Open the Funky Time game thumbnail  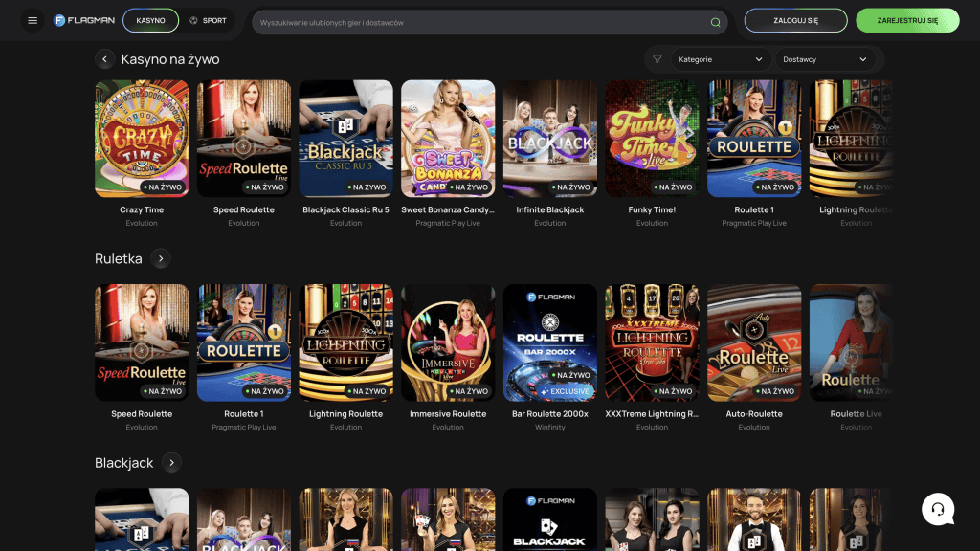pyautogui.click(x=652, y=138)
